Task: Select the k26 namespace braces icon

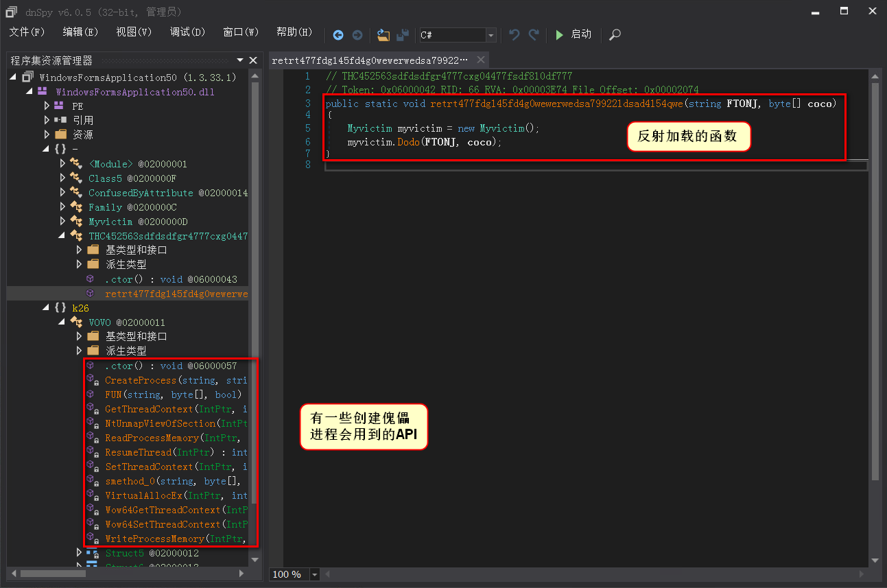Action: (x=60, y=308)
